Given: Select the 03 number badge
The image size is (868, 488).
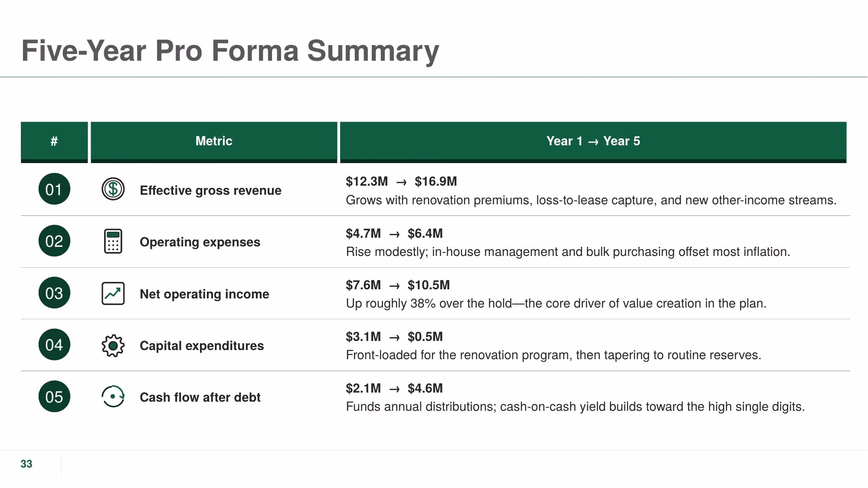Looking at the screenshot, I should point(54,293).
